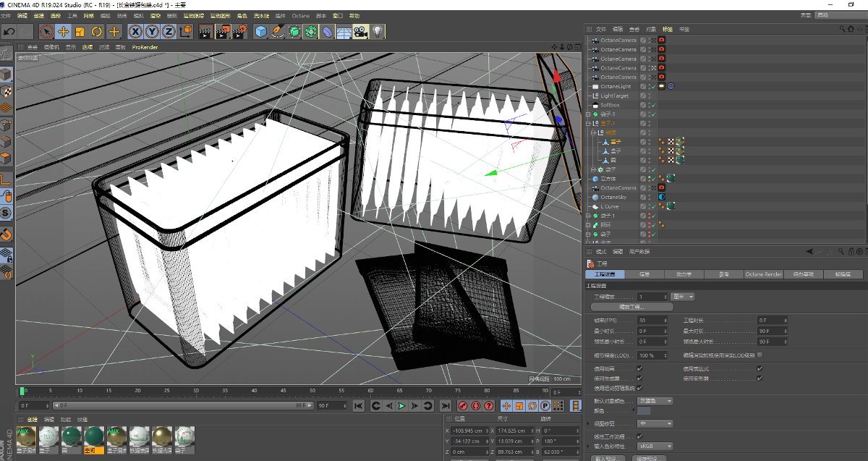Play the animation forward
The image size is (868, 461).
[401, 406]
